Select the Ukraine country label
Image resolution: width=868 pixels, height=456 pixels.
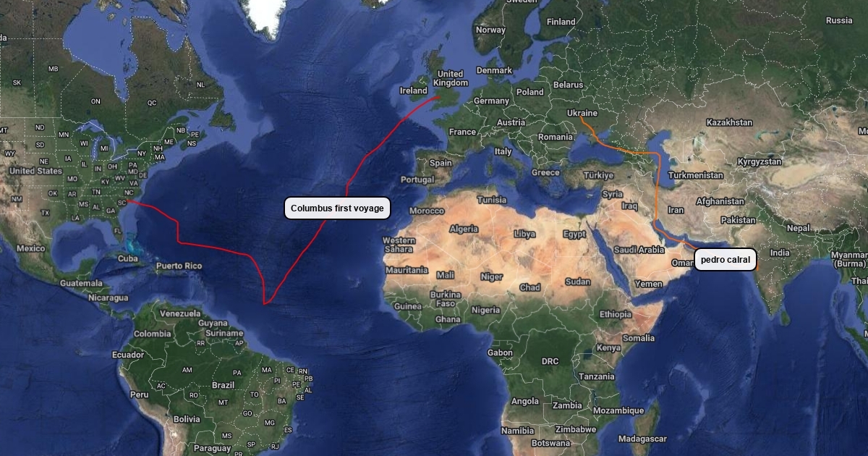[x=582, y=114]
